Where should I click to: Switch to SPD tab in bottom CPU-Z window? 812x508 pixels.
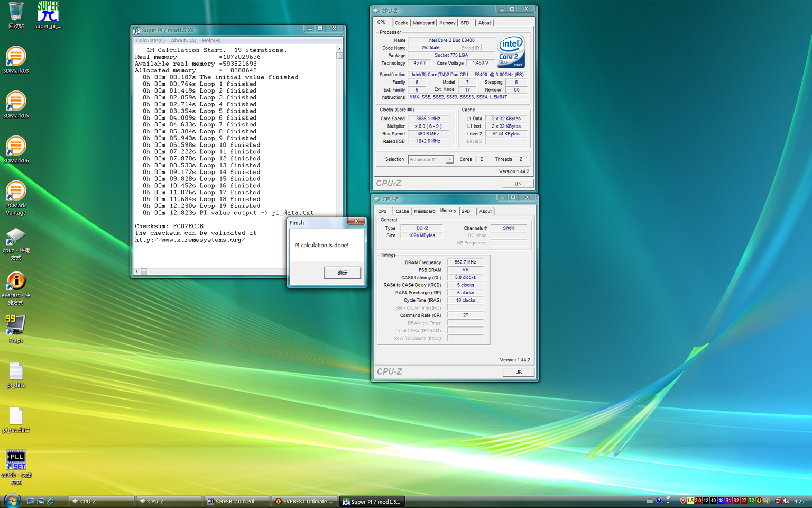point(466,211)
